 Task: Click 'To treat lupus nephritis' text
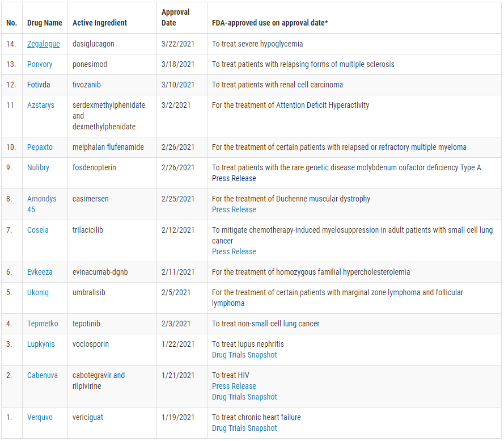248,344
